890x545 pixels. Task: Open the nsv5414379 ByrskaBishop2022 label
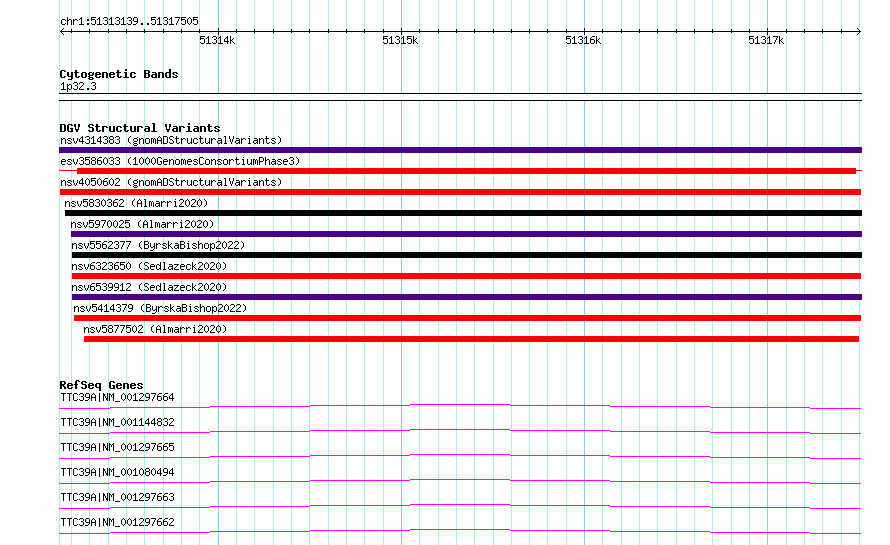point(160,308)
